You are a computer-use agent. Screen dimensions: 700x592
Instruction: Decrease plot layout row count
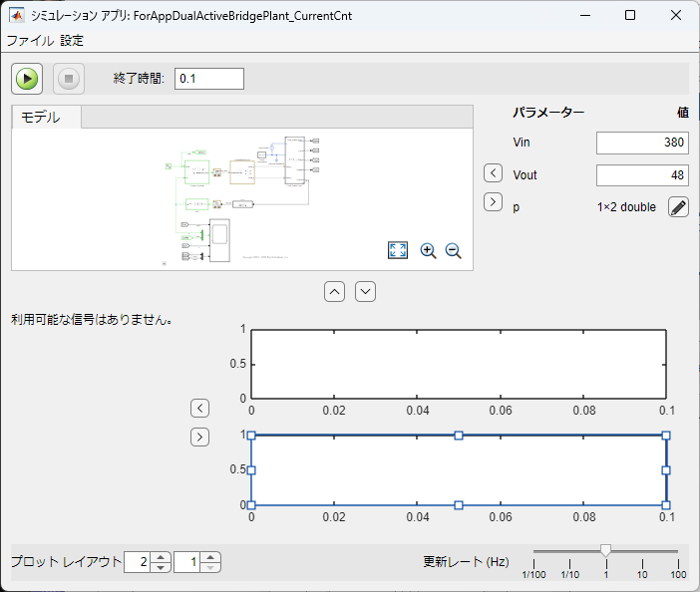click(x=161, y=567)
